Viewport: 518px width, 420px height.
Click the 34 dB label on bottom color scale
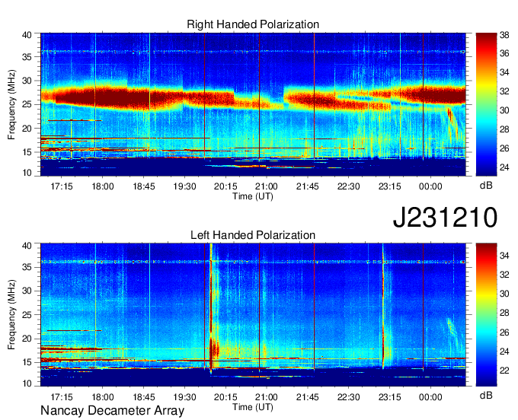pos(504,256)
